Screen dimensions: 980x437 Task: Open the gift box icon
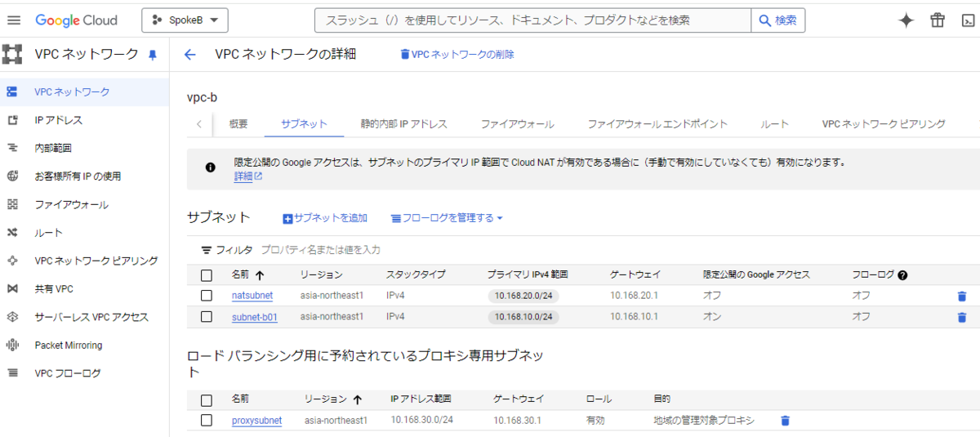937,20
